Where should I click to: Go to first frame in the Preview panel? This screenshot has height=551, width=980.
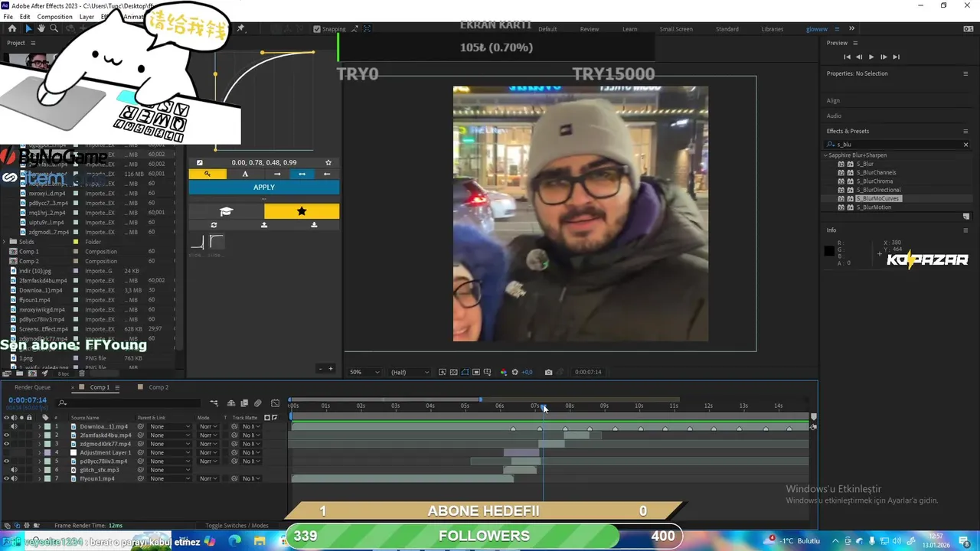pos(847,57)
